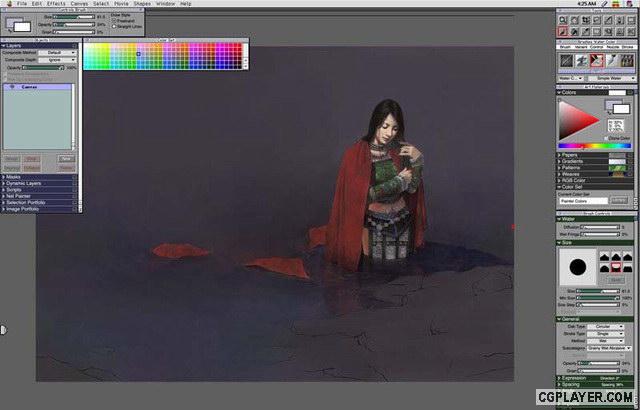
Task: Open the Apple menu
Action: pos(9,3)
